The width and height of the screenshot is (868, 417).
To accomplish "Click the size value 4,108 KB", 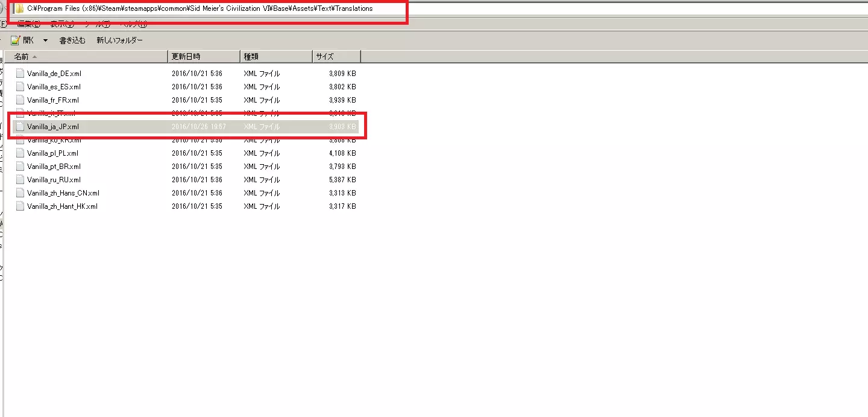I will click(342, 153).
